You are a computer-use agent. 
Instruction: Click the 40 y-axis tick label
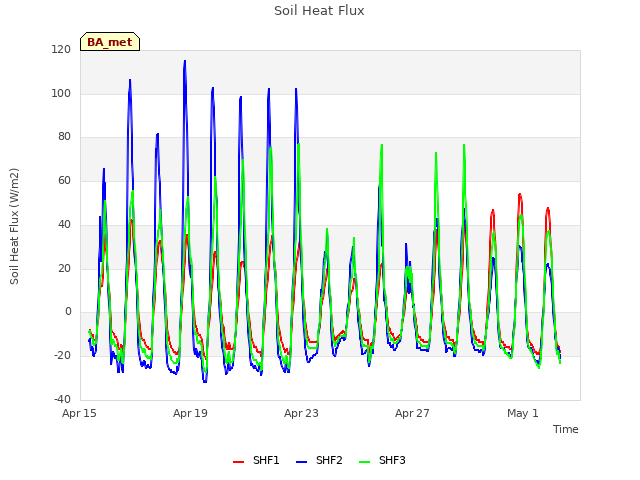pos(64,224)
